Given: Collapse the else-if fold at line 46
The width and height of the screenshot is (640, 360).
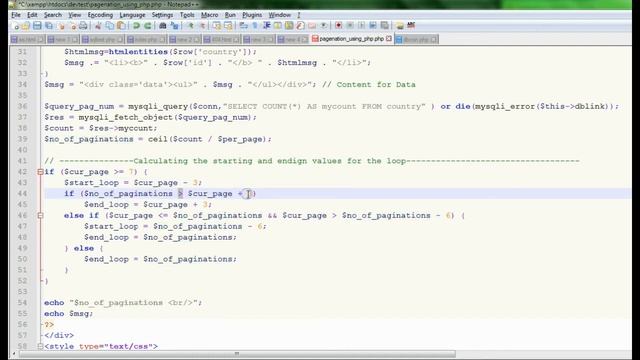Looking at the screenshot, I should click(x=40, y=216).
